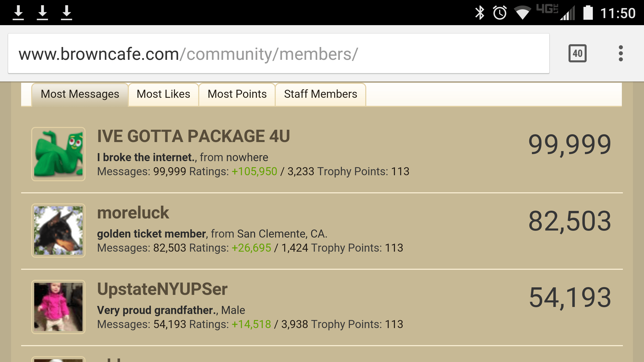Screen dimensions: 644x362
Task: Open UpstateNYUPSer member profile link
Action: [162, 289]
